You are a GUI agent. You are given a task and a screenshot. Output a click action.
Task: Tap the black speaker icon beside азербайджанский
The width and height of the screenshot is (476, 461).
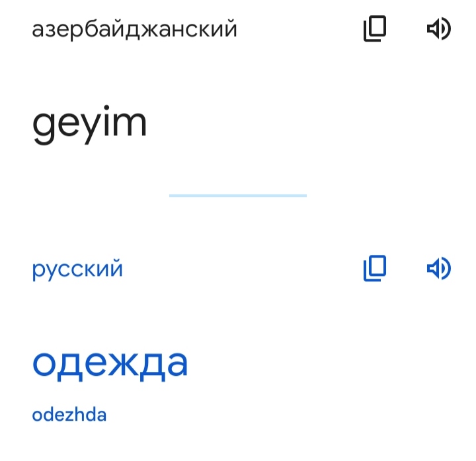tap(439, 28)
